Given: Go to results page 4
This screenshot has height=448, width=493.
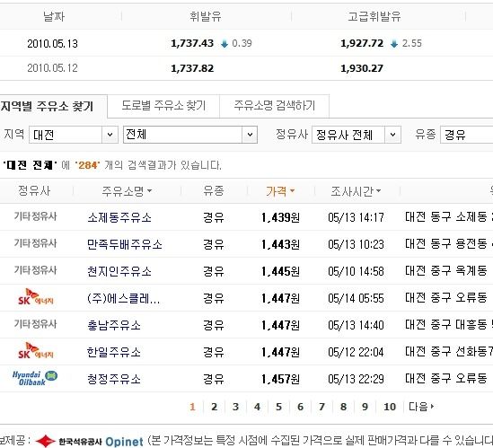Looking at the screenshot, I should pyautogui.click(x=257, y=407).
